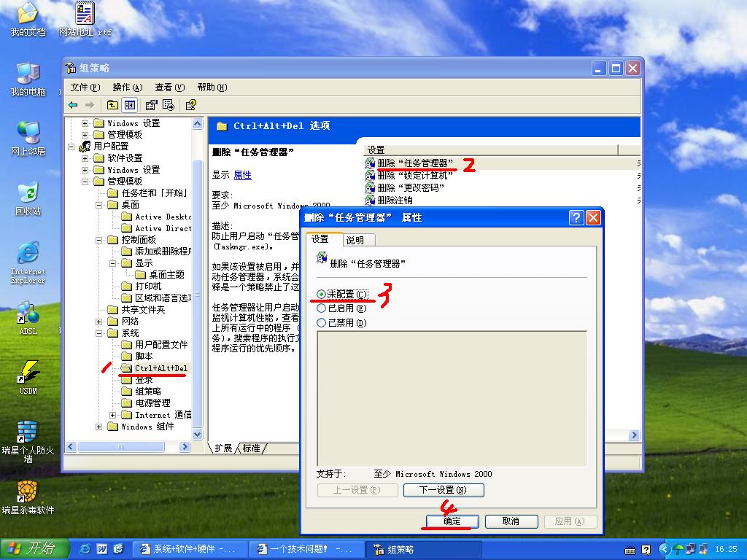The width and height of the screenshot is (747, 560).
Task: Click the keyboard tray icon in taskbar
Action: coord(630,550)
